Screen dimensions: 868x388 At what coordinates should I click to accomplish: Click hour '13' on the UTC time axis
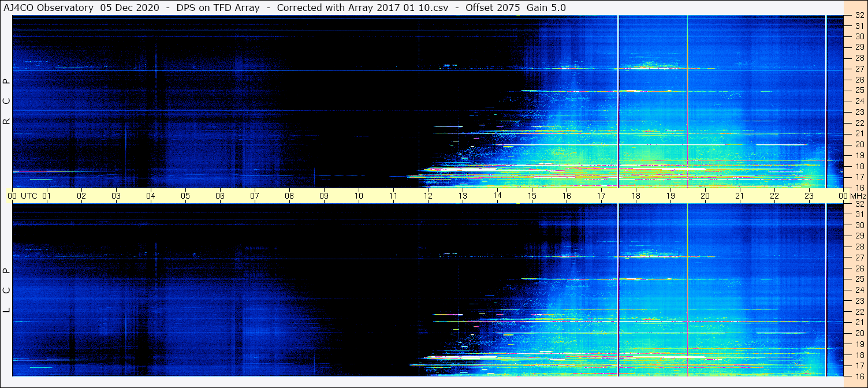[463, 196]
